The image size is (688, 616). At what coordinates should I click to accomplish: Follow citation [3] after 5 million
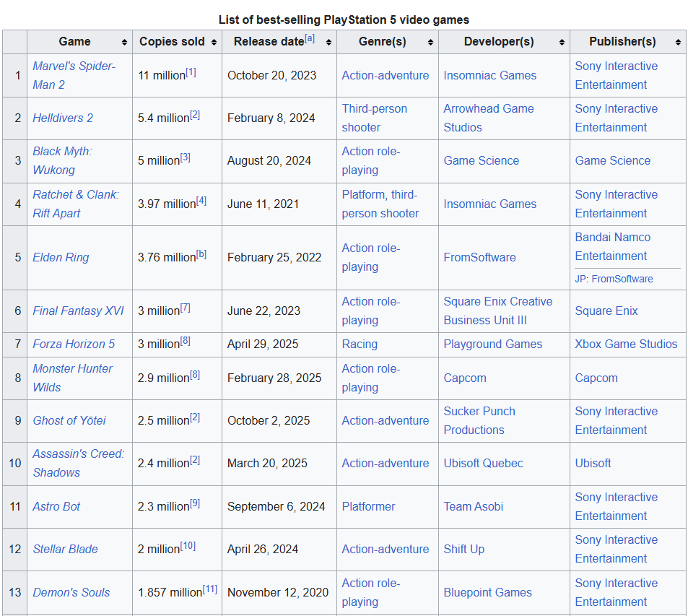point(185,157)
